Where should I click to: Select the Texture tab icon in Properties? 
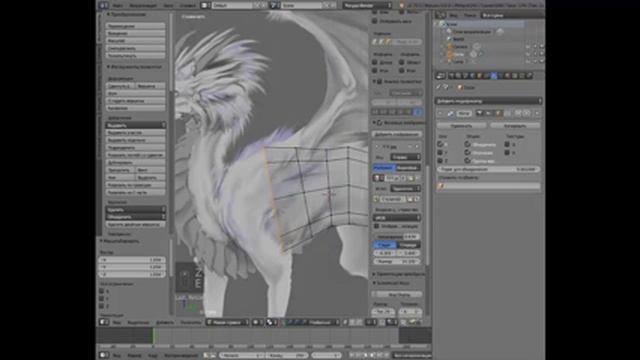click(x=515, y=76)
